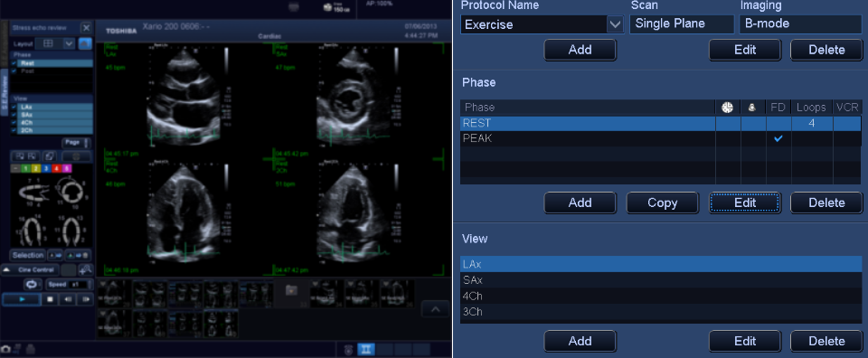Click the dimmed icon right of squares
The image size is (868, 358).
[x=76, y=156]
